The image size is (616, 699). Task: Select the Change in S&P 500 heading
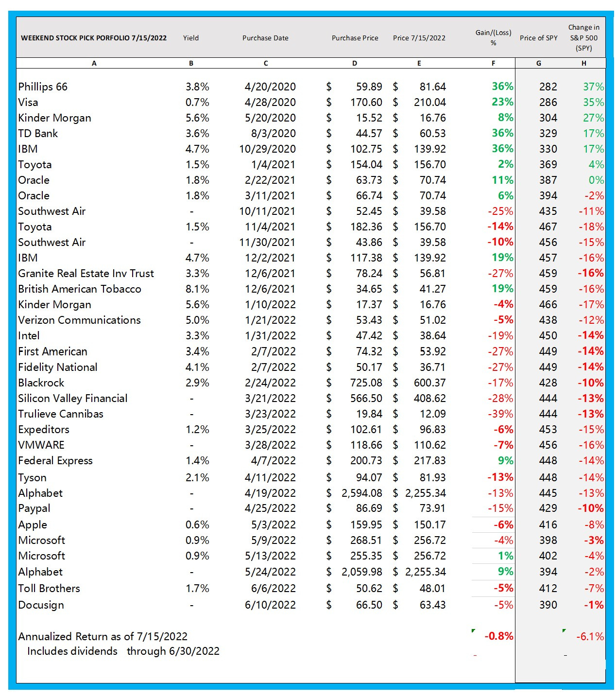click(x=584, y=37)
